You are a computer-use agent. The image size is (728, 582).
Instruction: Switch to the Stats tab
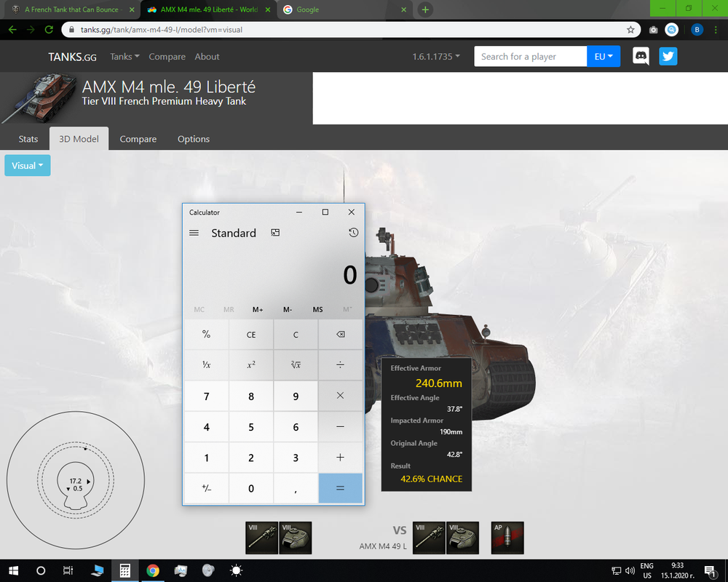click(x=28, y=139)
